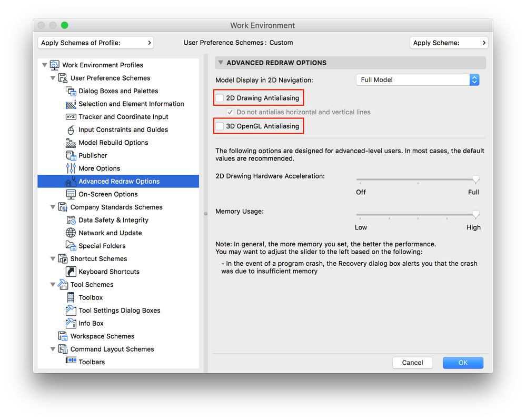Click the Data Safety & Integrity icon
This screenshot has height=420, width=526.
[71, 220]
